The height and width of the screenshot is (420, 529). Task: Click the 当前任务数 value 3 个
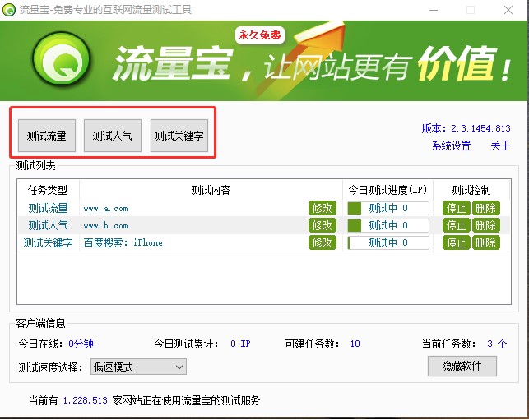click(497, 344)
